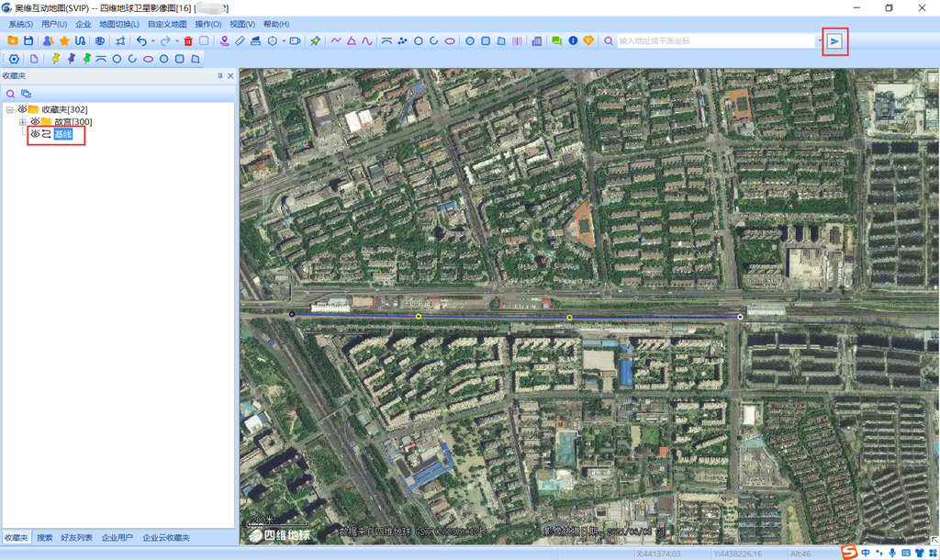Viewport: 940px width, 560px height.
Task: Select the ruler measure tool
Action: pos(240,41)
